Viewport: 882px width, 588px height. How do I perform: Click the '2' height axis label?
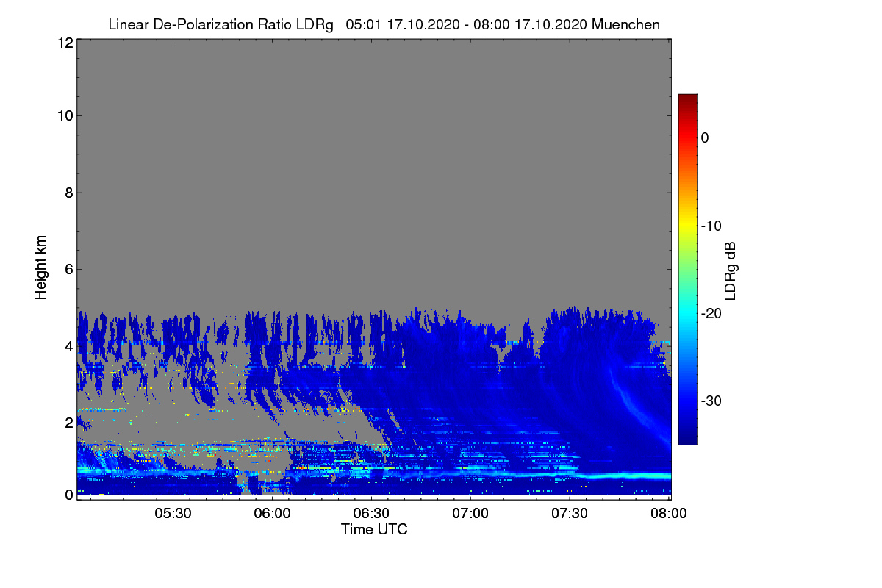tap(68, 422)
